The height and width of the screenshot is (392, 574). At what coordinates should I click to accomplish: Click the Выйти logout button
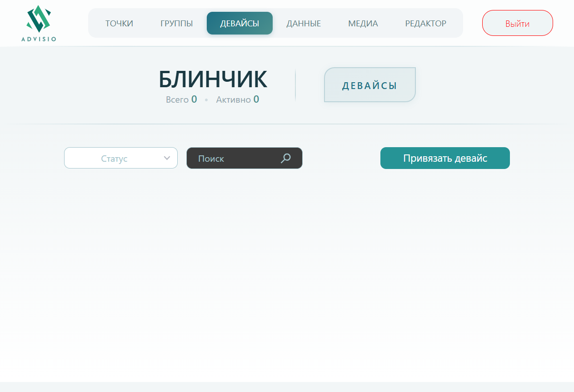[517, 23]
